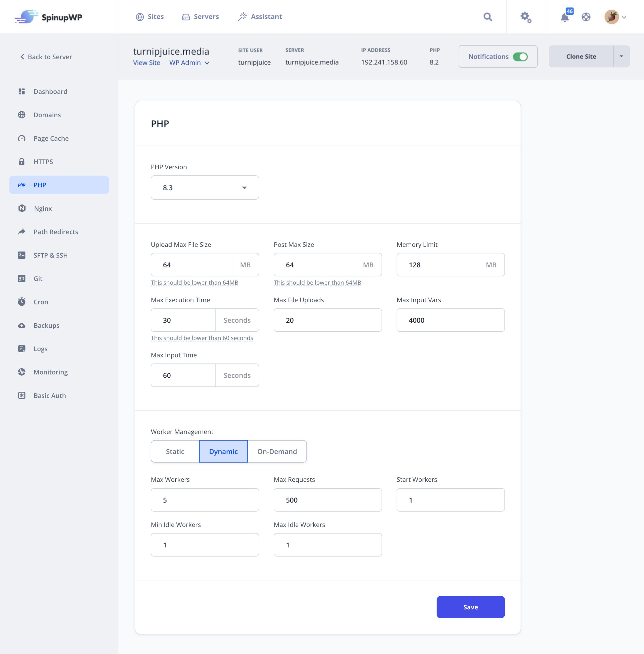Open the Assistant page
644x654 pixels.
(259, 17)
